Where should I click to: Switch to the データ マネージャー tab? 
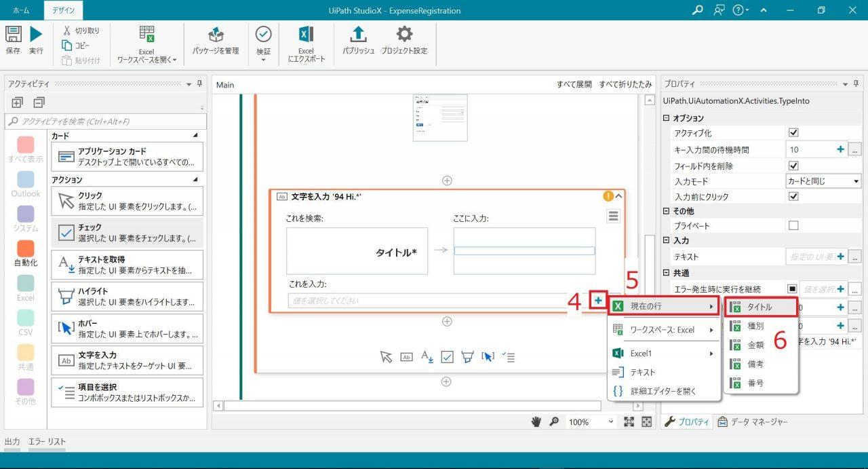[x=752, y=422]
